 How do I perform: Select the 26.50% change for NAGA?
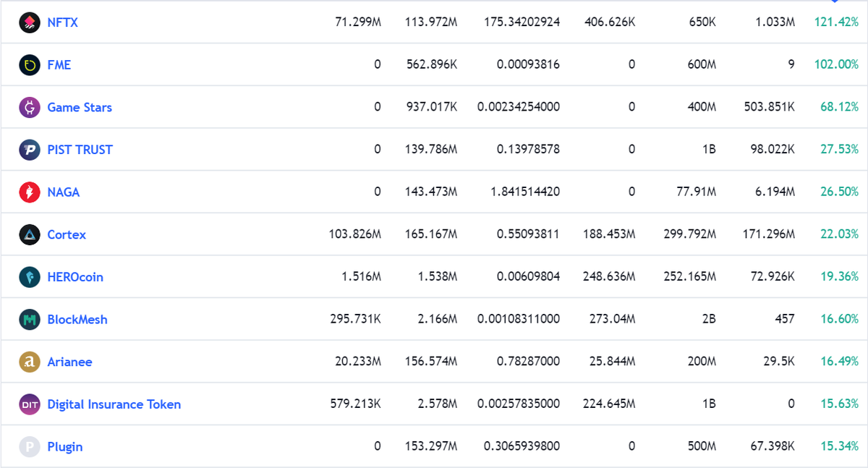tap(840, 192)
